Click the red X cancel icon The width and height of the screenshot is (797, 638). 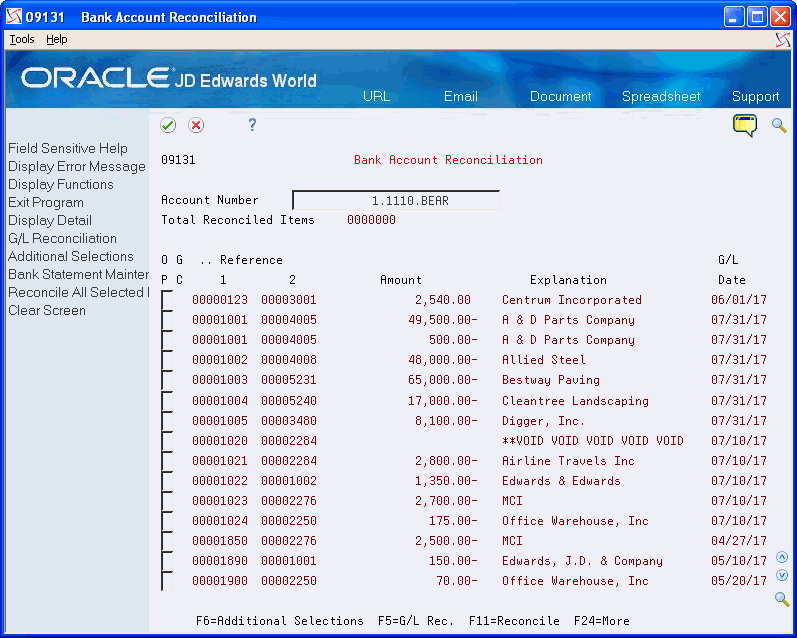click(x=196, y=125)
